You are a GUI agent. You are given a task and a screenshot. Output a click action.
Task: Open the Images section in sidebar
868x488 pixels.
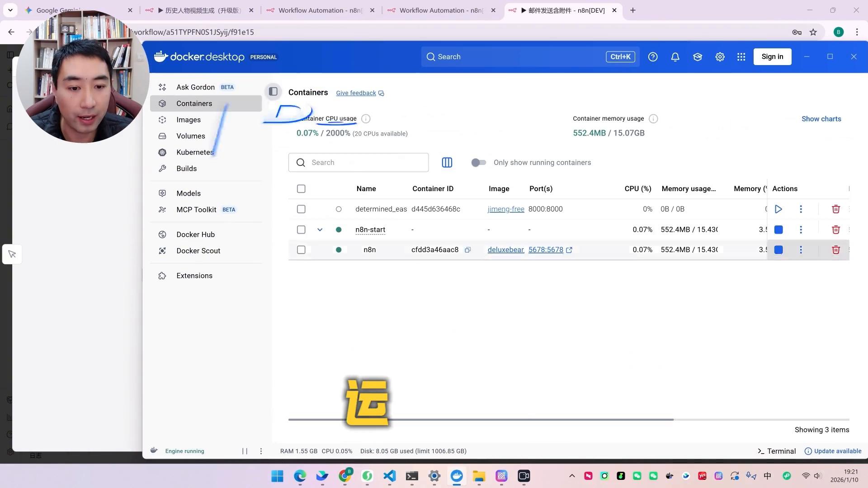click(189, 120)
